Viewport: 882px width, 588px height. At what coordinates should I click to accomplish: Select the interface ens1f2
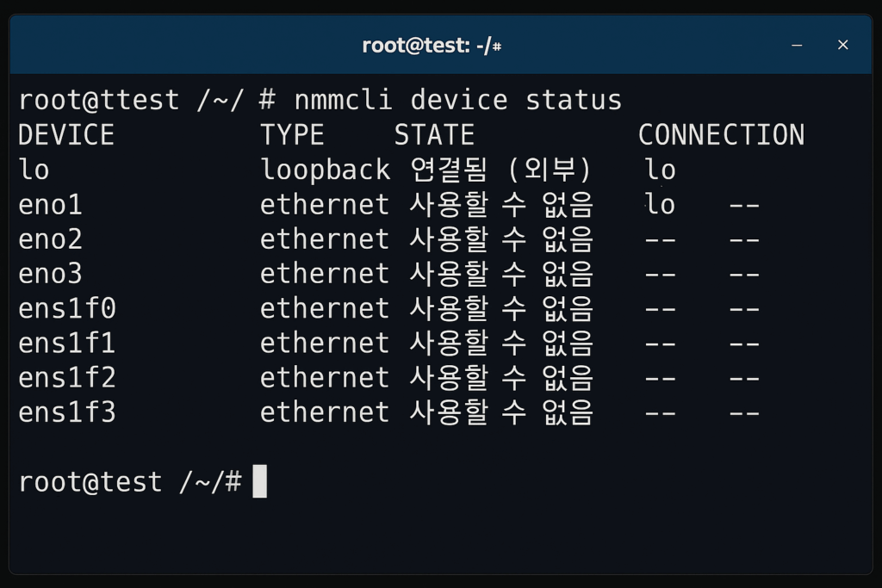point(66,376)
